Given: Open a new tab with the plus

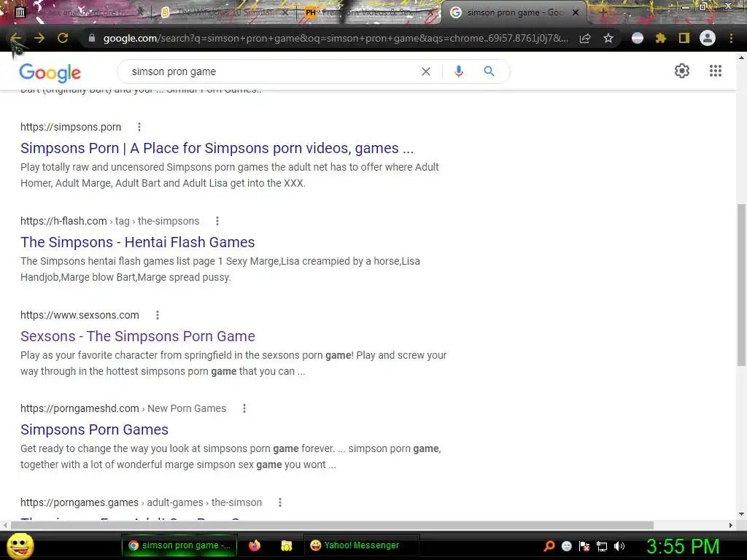Looking at the screenshot, I should coord(602,12).
